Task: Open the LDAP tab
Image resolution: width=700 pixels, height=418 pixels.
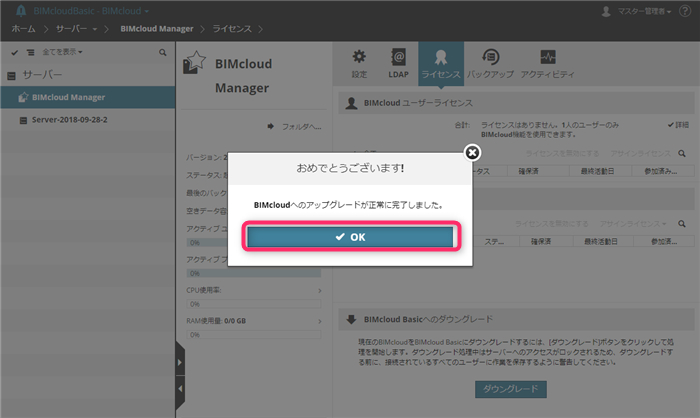Action: click(x=398, y=63)
